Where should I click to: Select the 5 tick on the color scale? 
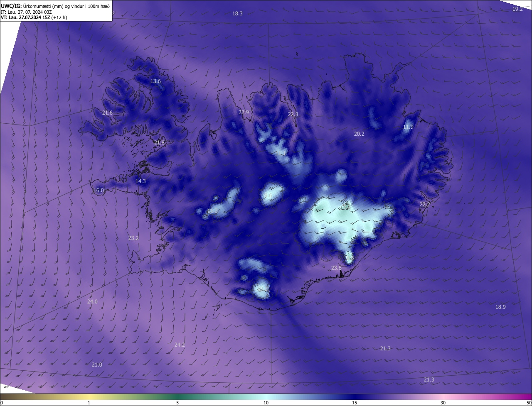coord(177,403)
